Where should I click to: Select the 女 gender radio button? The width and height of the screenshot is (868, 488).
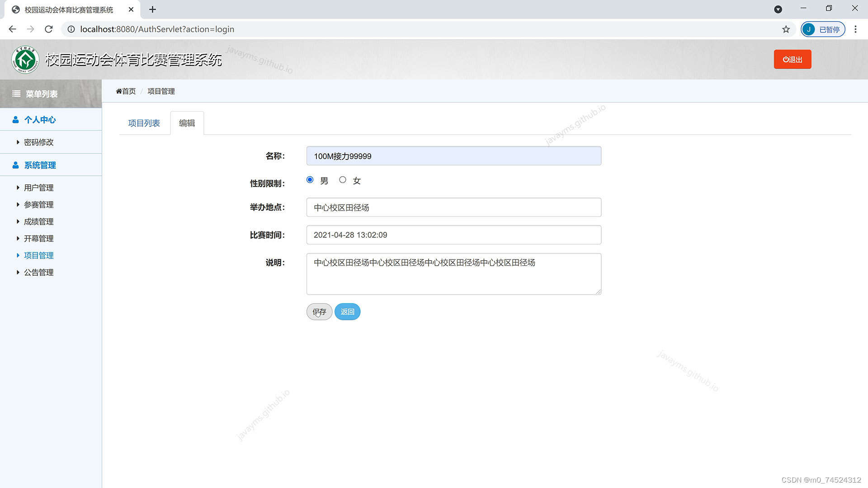click(343, 180)
